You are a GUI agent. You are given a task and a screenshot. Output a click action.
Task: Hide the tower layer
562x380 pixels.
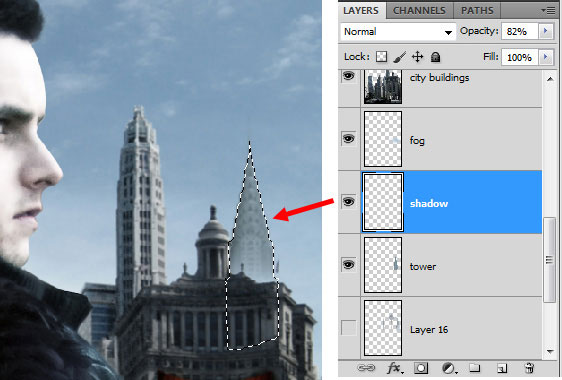coord(349,265)
